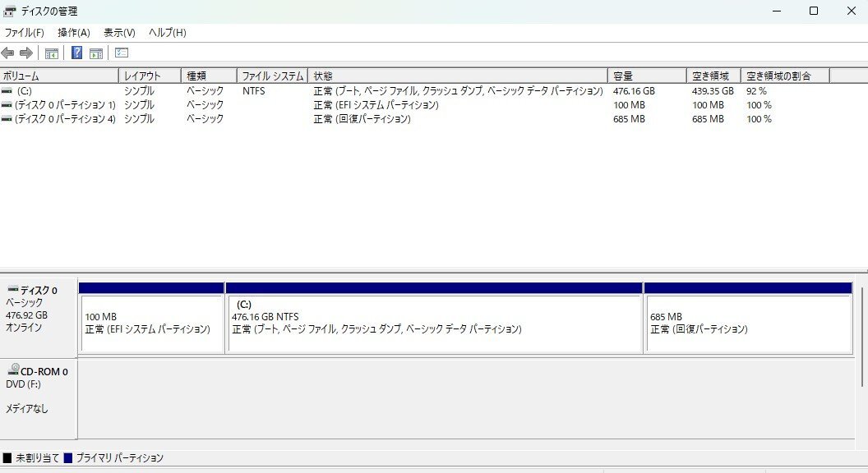Click the Forward arrow toolbar icon

coord(26,53)
